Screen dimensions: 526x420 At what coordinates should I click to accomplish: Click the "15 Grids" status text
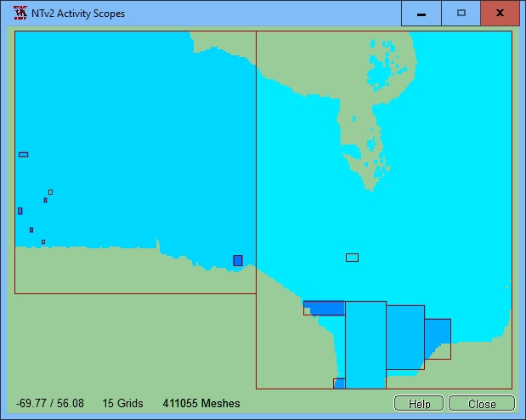coord(122,403)
